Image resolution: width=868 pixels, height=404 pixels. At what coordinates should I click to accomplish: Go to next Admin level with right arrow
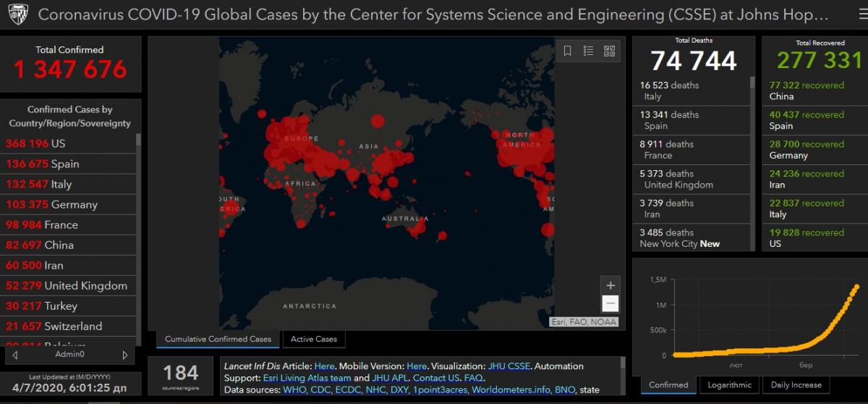click(x=124, y=355)
